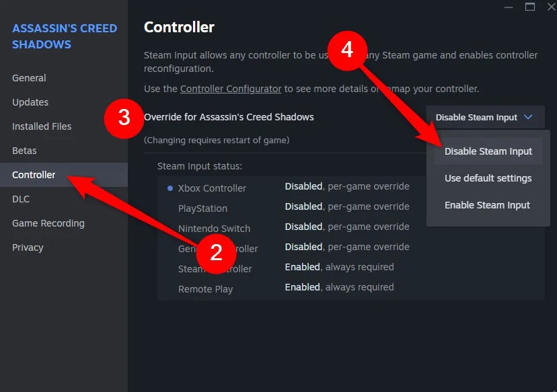Switch to the Updates tab

click(30, 102)
